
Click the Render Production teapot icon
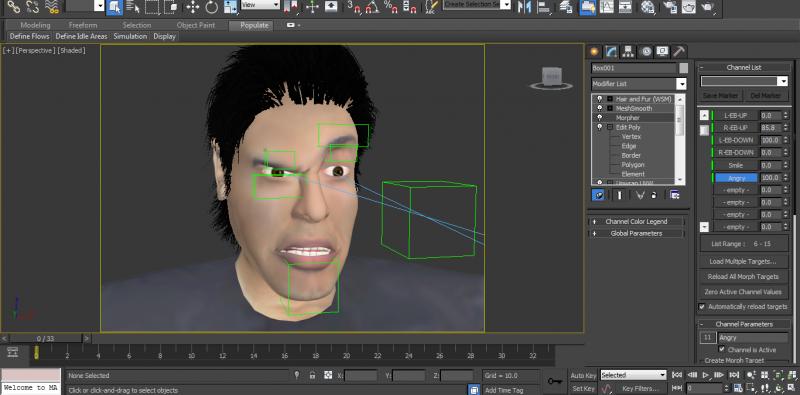pos(707,7)
